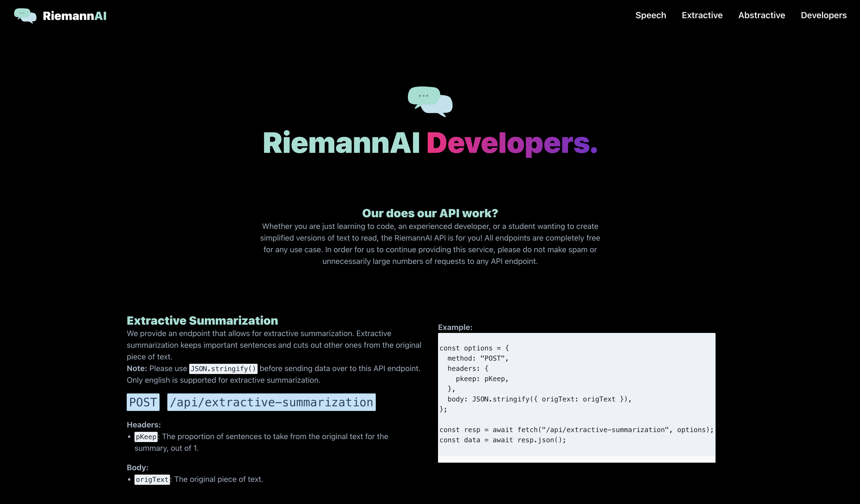Click the RiemannAI Developers headline
The width and height of the screenshot is (860, 504).
coord(430,143)
